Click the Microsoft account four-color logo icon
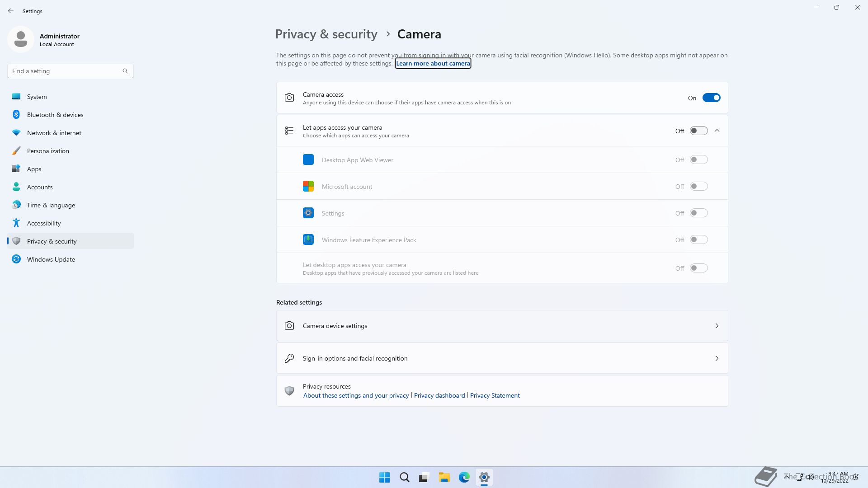Viewport: 868px width, 488px height. [308, 187]
